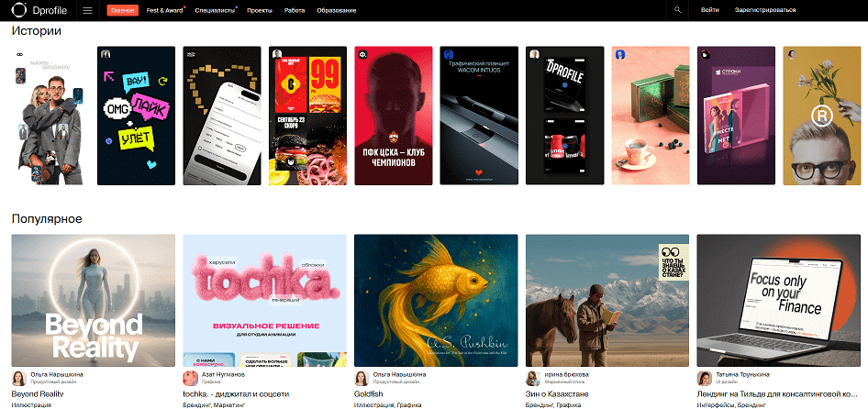This screenshot has width=868, height=409.
Task: Open author name Татьяна Трункина
Action: [x=742, y=375]
